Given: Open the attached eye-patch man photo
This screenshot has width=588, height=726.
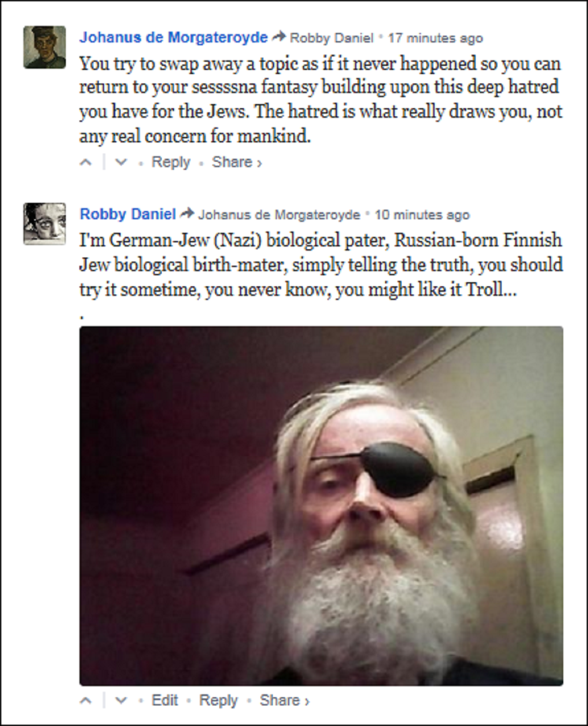Looking at the screenshot, I should tap(321, 506).
